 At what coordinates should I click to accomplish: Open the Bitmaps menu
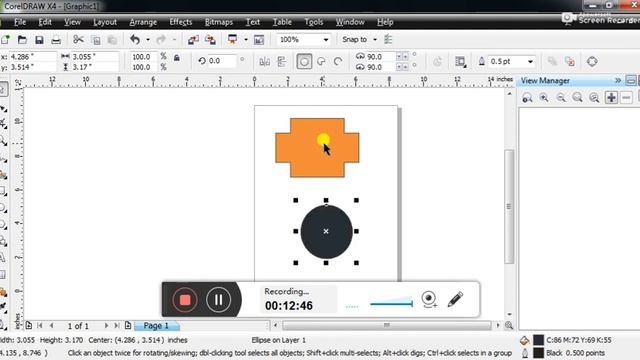pyautogui.click(x=219, y=22)
